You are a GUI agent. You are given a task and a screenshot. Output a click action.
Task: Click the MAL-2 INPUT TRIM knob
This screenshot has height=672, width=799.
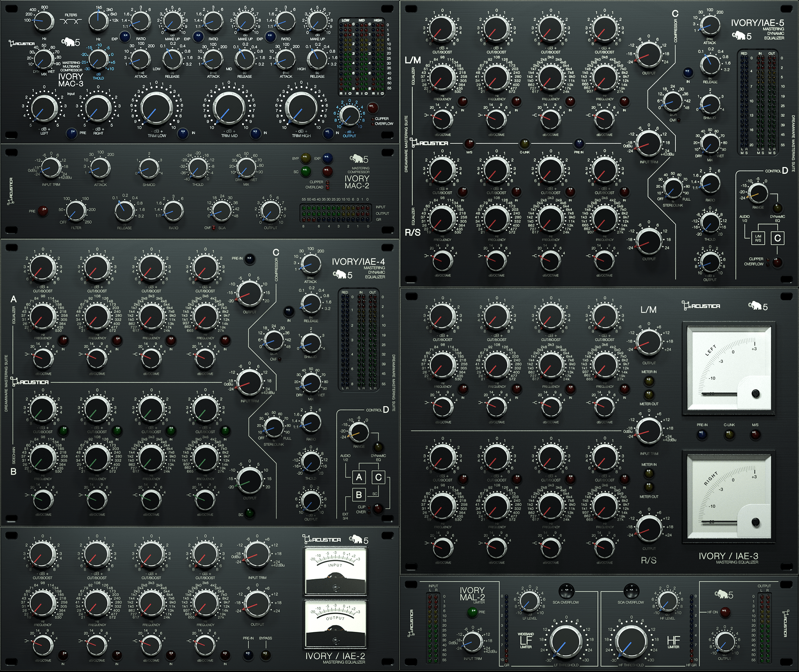click(x=472, y=642)
